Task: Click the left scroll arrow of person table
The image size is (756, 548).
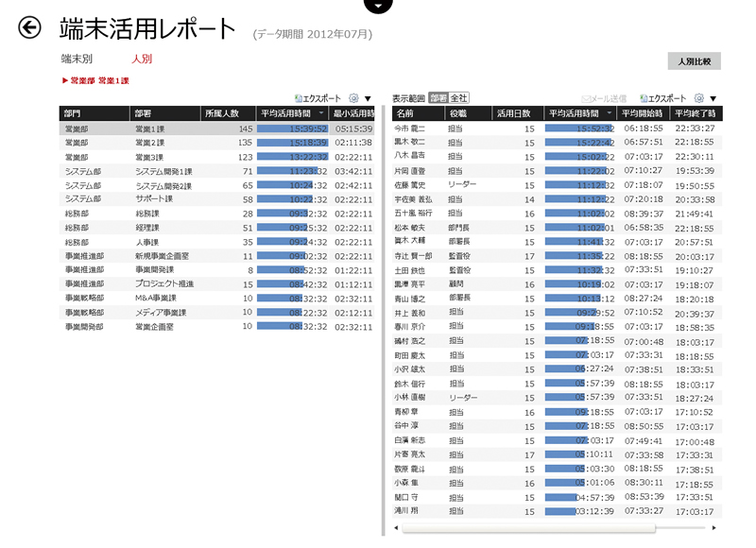Action: [x=396, y=528]
